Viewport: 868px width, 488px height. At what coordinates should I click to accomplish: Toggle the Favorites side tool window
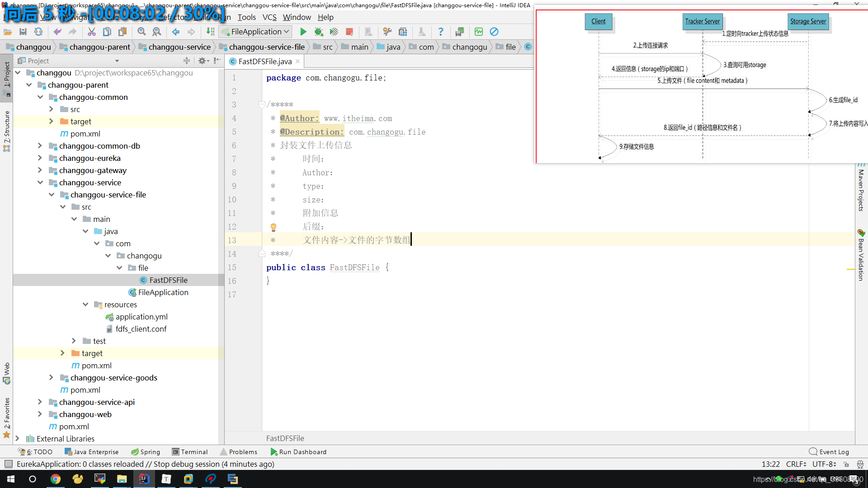[x=7, y=418]
